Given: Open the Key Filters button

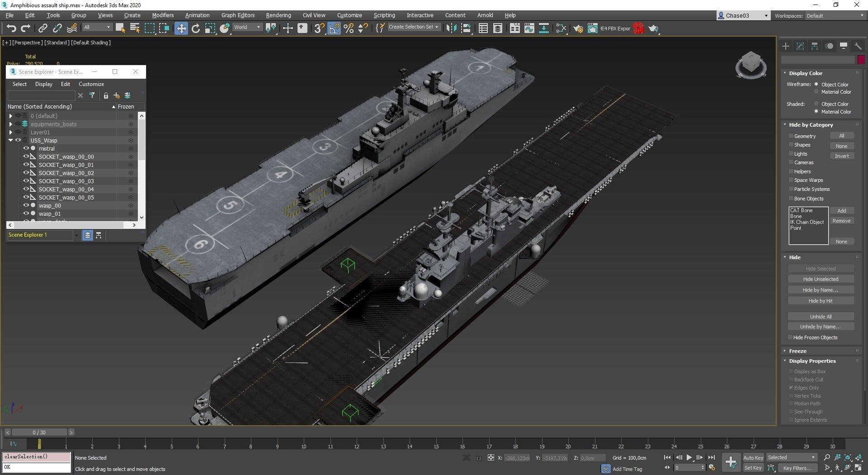Looking at the screenshot, I should pos(797,468).
